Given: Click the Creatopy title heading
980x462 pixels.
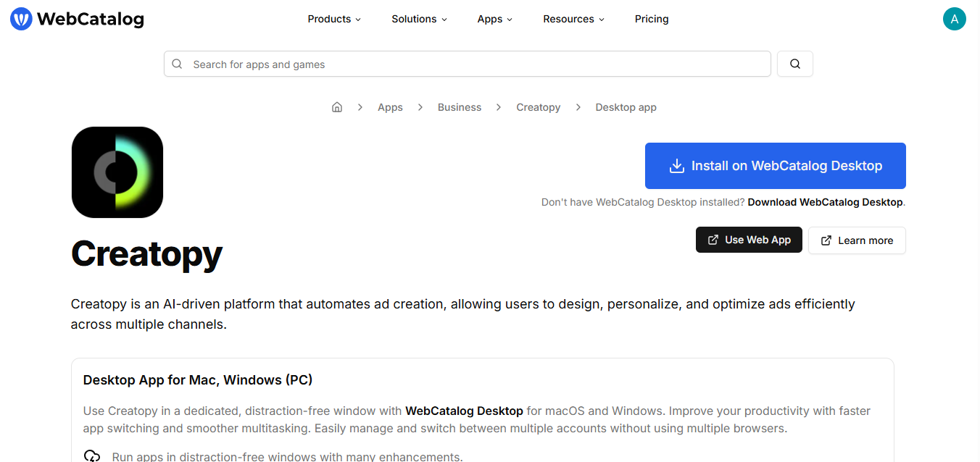Looking at the screenshot, I should (x=146, y=253).
